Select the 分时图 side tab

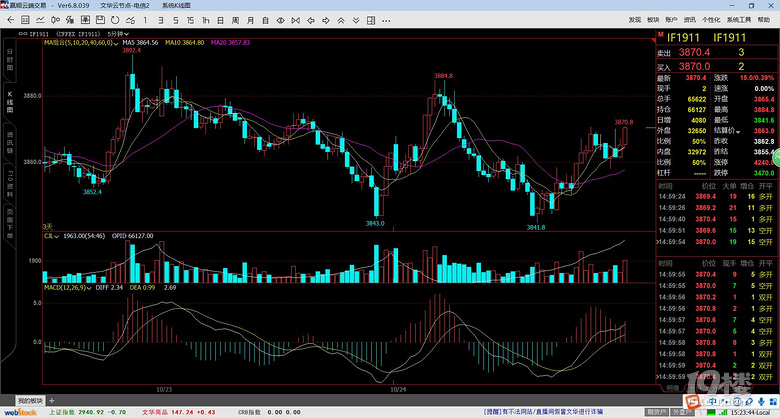[x=9, y=60]
